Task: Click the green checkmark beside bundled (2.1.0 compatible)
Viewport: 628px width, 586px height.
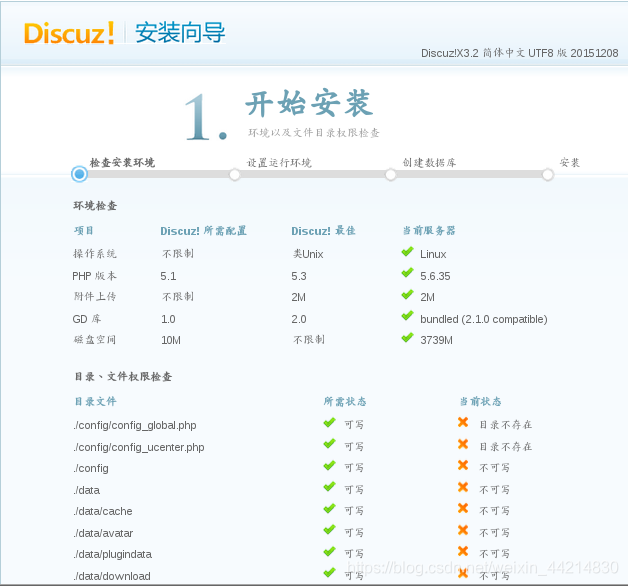Action: pos(407,316)
